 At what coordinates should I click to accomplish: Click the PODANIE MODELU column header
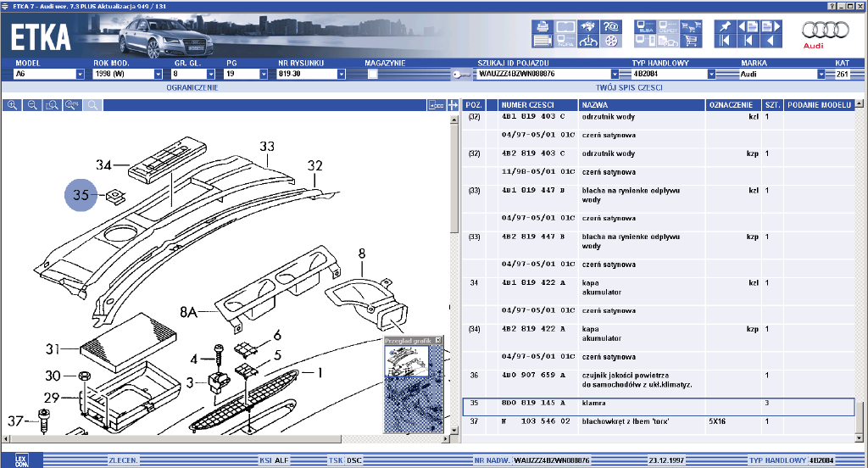tap(820, 105)
